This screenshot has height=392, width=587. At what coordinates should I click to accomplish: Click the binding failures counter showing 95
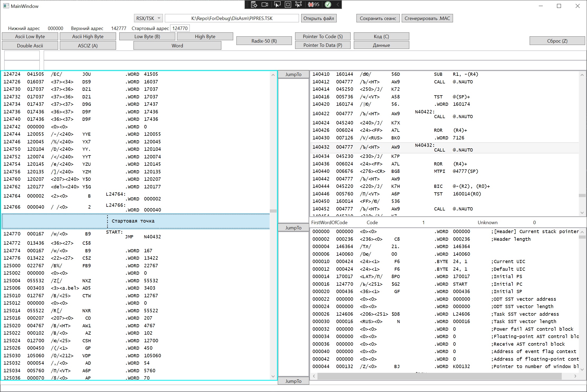tap(314, 4)
